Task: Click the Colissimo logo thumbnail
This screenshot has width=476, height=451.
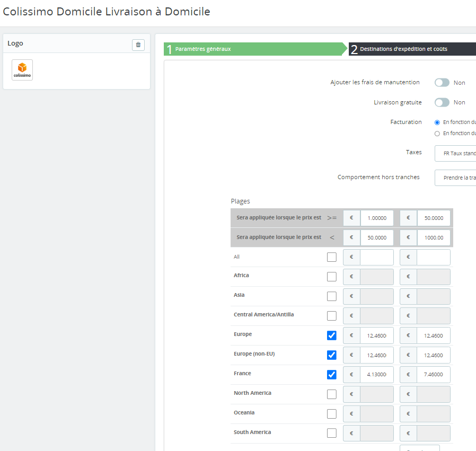Action: [22, 70]
